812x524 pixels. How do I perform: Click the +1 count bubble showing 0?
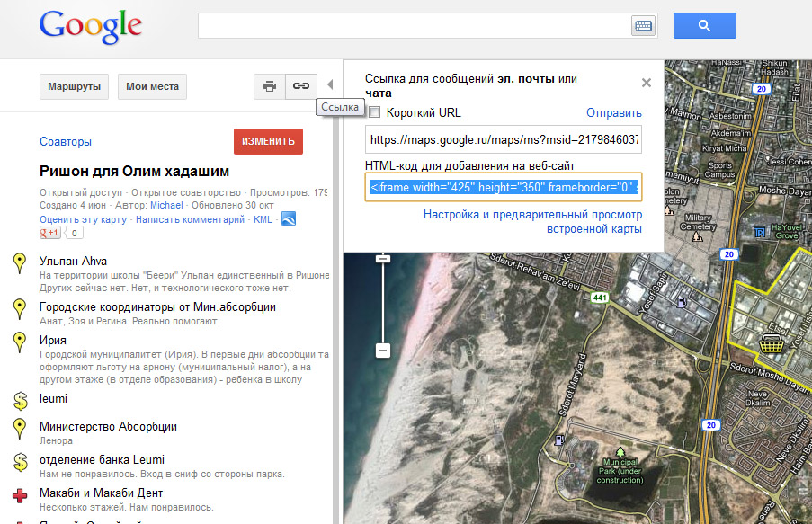[74, 233]
